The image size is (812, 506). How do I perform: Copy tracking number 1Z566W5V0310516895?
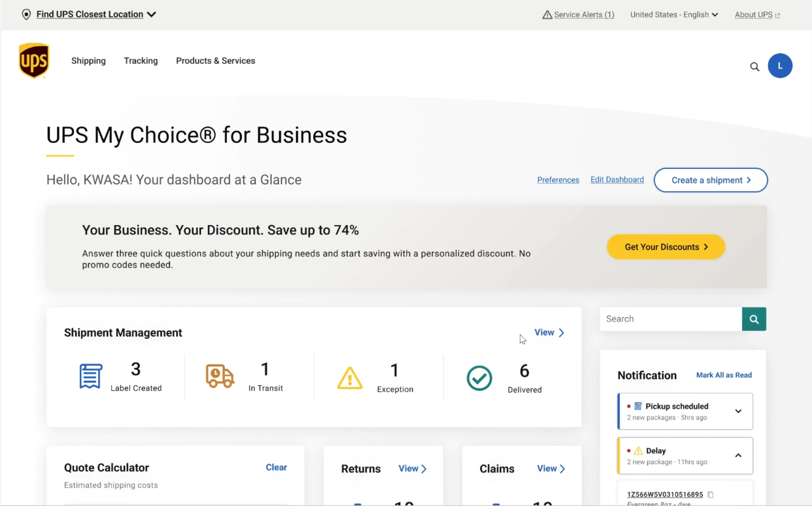click(711, 494)
